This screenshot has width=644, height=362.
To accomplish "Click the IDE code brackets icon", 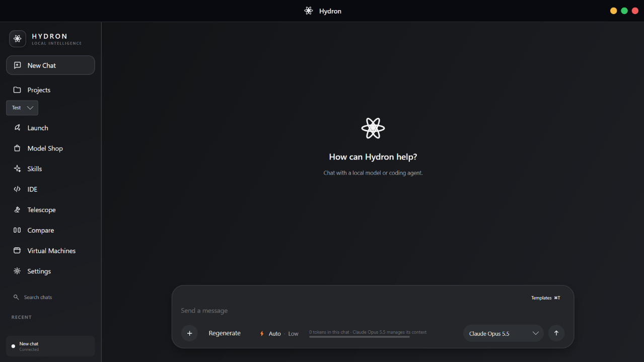I will pos(17,189).
